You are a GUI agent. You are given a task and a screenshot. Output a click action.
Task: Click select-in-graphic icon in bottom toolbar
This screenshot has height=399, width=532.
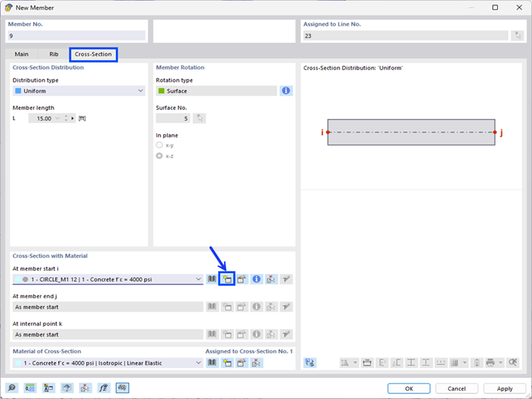(x=85, y=388)
